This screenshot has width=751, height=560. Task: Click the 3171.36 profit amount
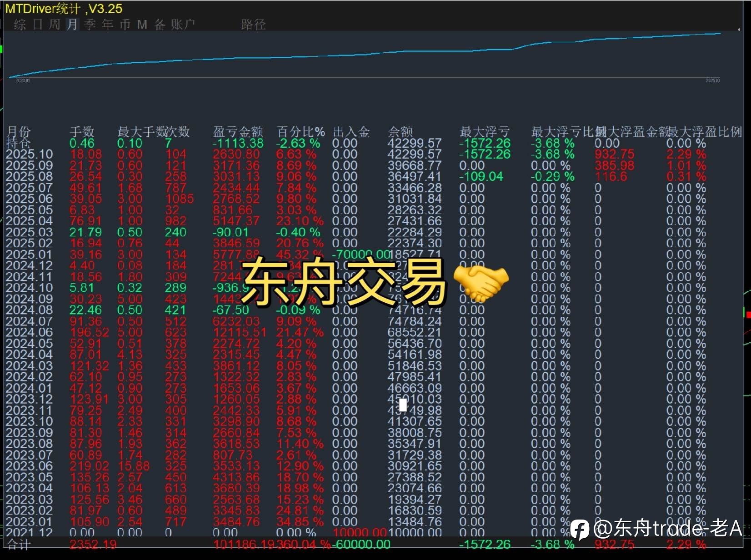click(x=236, y=165)
